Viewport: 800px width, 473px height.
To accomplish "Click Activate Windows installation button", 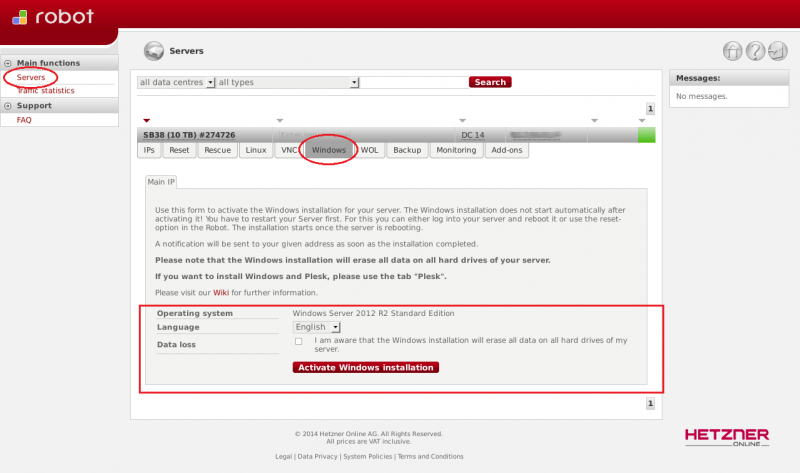I will pyautogui.click(x=366, y=367).
